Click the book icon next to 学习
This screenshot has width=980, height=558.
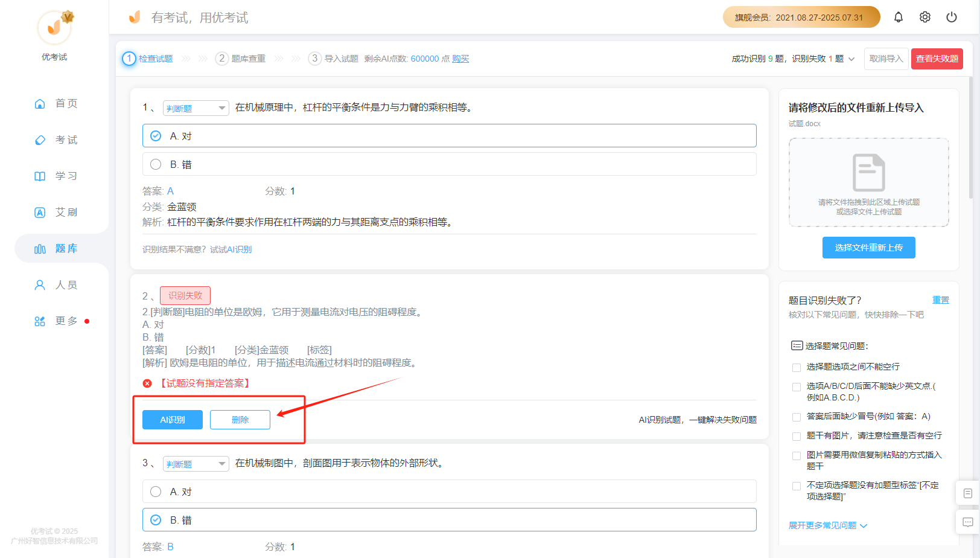40,176
